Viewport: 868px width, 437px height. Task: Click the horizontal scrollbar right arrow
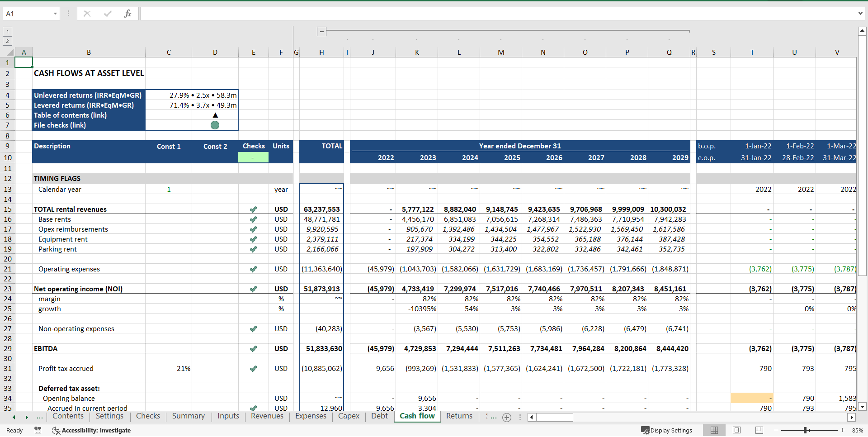pos(852,418)
